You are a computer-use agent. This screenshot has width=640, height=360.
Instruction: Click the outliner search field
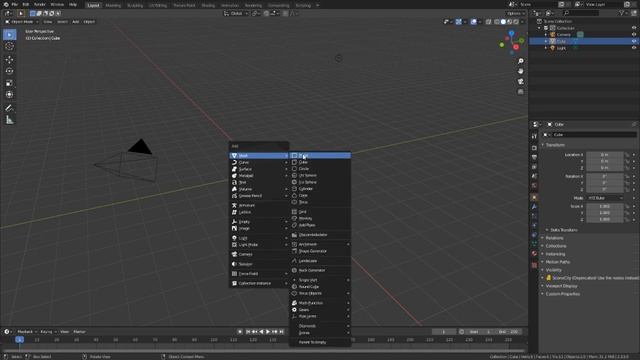point(581,13)
